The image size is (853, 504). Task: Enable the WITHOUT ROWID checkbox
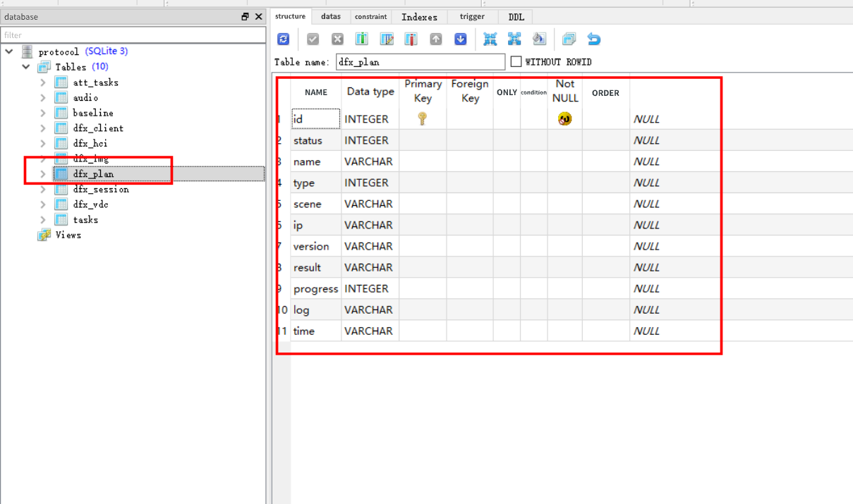(516, 62)
